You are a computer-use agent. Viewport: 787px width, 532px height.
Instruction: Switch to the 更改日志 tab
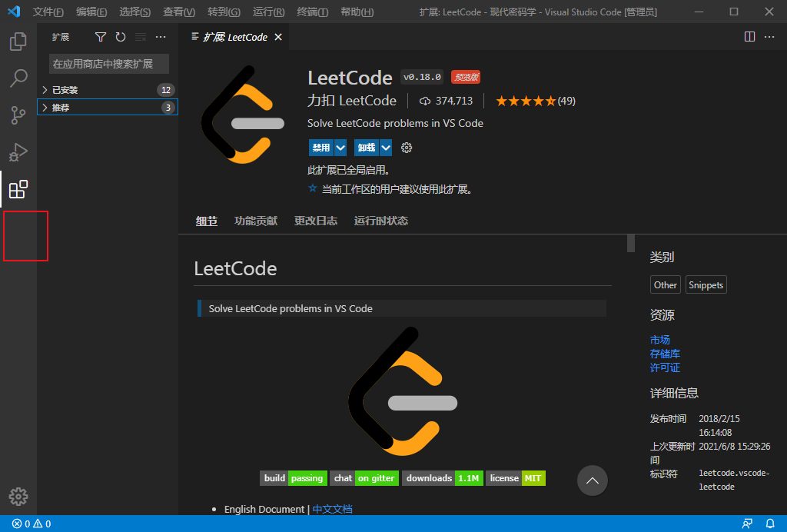click(315, 221)
